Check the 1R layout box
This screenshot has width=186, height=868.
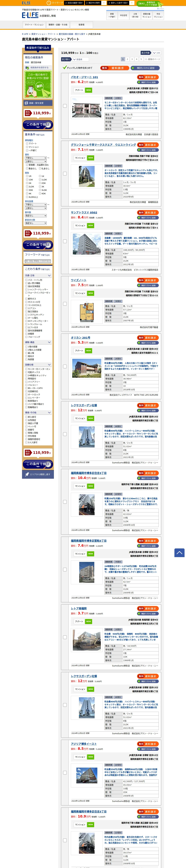click(x=27, y=176)
